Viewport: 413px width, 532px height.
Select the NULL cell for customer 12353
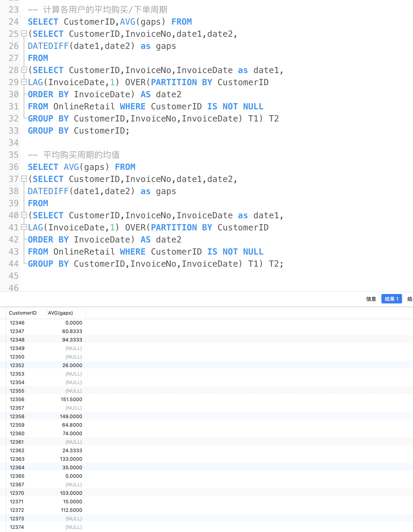coord(74,374)
